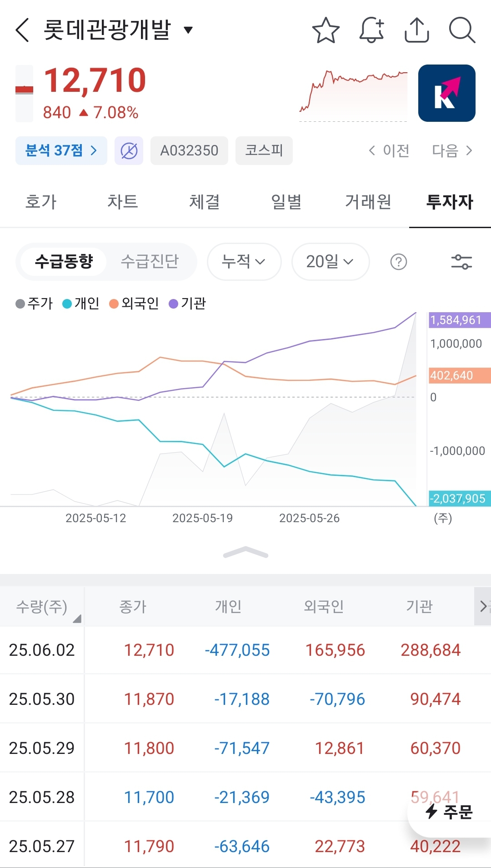491x868 pixels.
Task: Switch to the 차트 tab
Action: coord(123,202)
